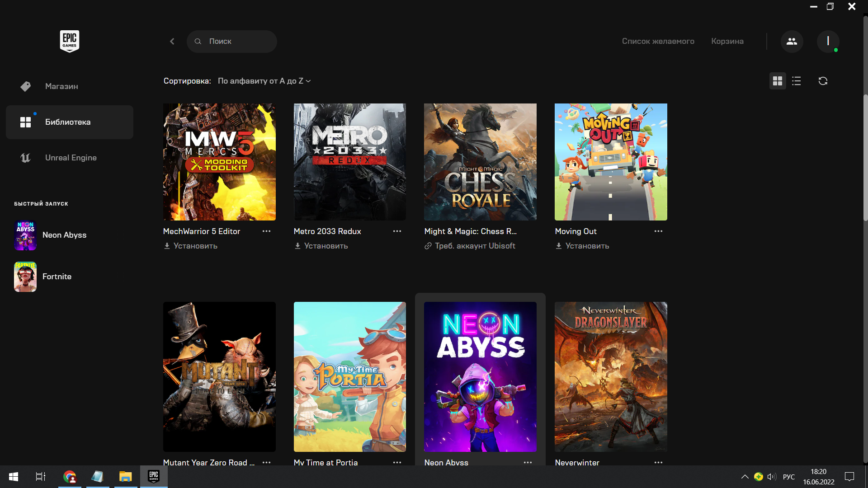Click the Moving Out title text
The image size is (868, 488).
576,231
